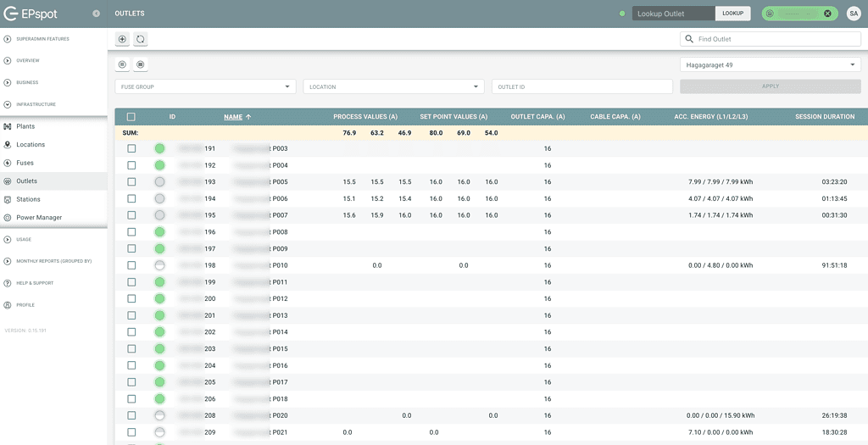Click the Find Outlet search field
Image resolution: width=868 pixels, height=445 pixels.
[770, 39]
